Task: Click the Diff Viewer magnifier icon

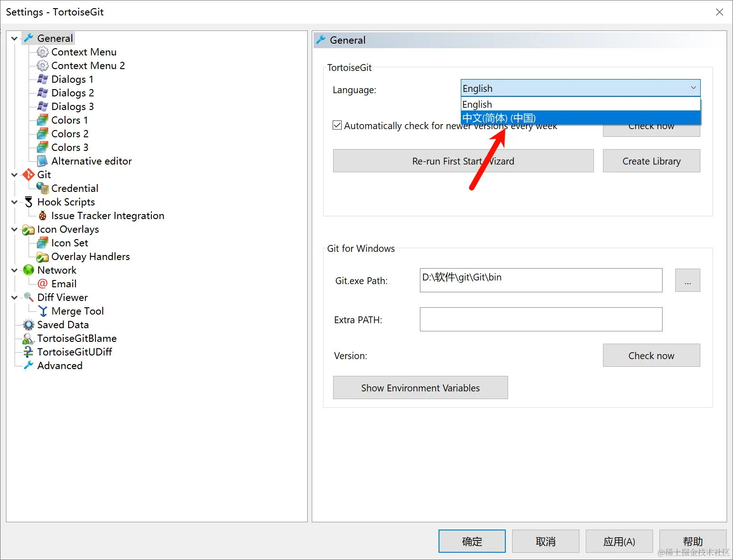Action: [x=29, y=297]
